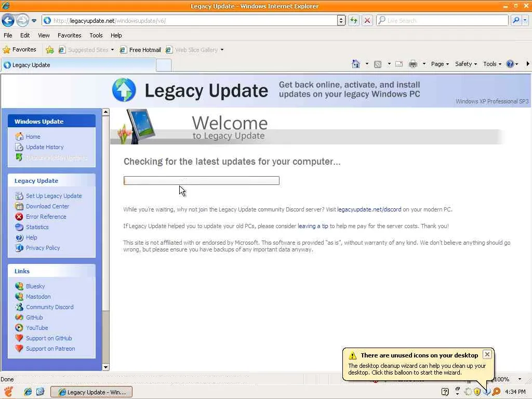
Task: Click the Legacy Update globe logo
Action: pyautogui.click(x=124, y=90)
